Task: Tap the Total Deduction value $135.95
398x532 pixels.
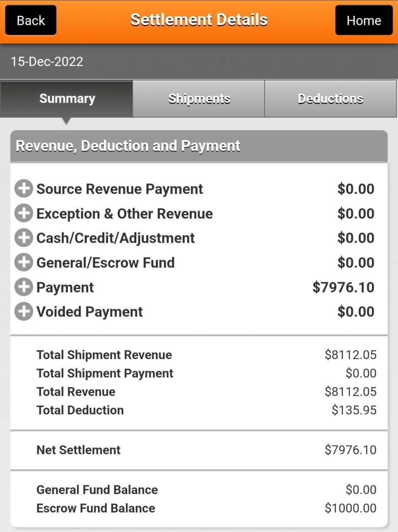Action: pos(354,410)
